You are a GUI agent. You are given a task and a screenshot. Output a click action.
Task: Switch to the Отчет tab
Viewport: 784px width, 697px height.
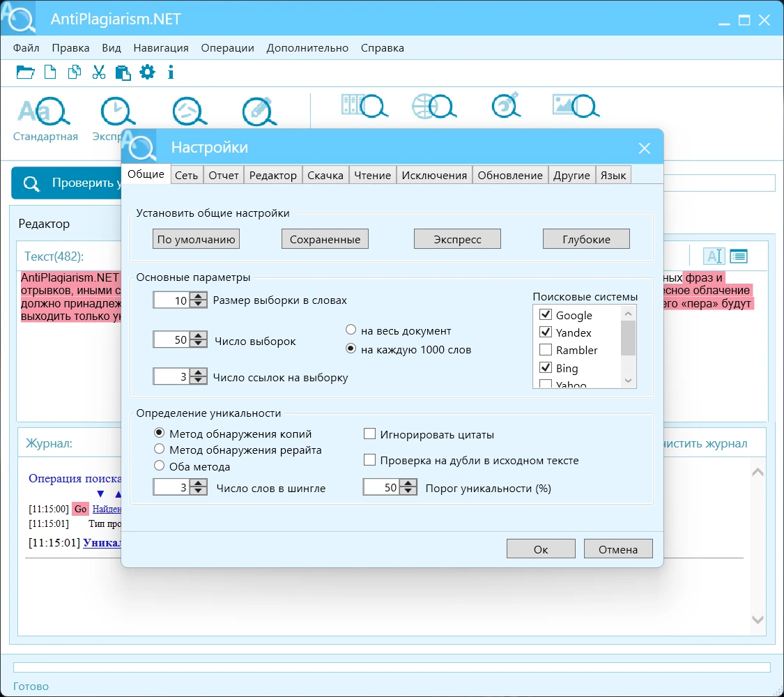(224, 176)
